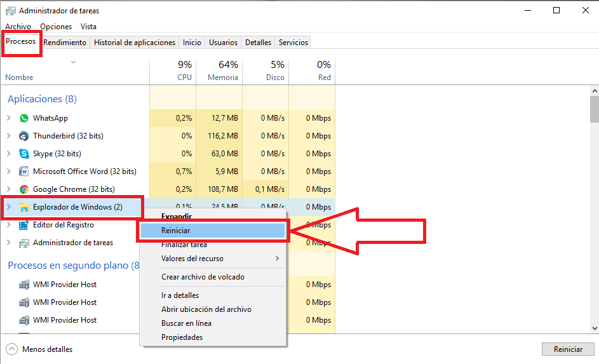Open Valores del recurso submenu arrow
The height and width of the screenshot is (364, 599).
pos(278,259)
